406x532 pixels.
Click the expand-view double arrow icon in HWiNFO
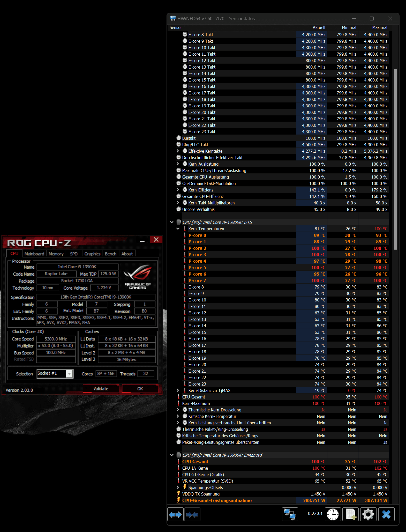click(175, 515)
